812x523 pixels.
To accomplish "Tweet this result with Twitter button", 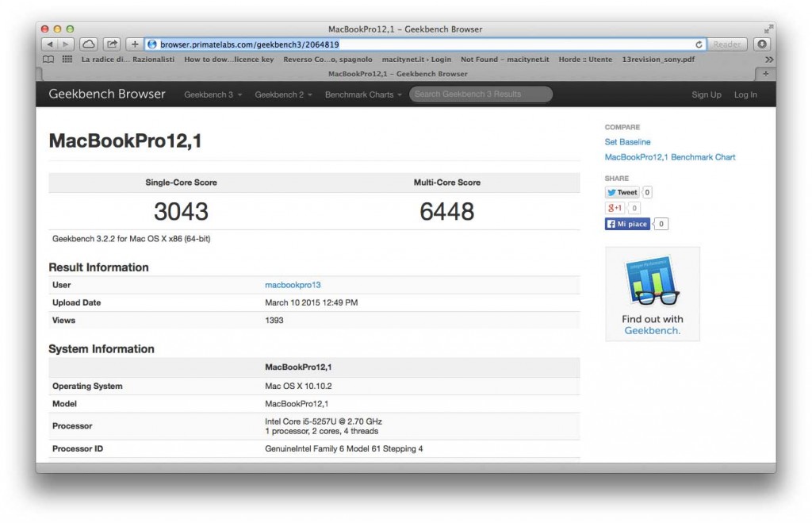I will click(622, 192).
